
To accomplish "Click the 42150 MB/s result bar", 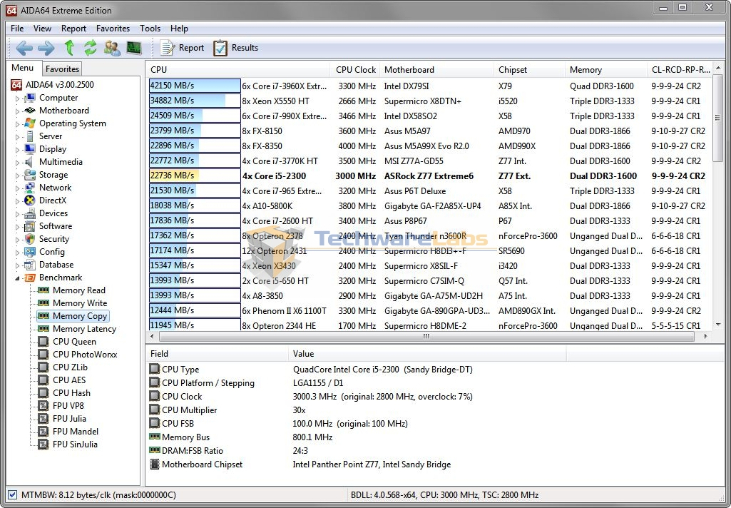I will (x=194, y=86).
